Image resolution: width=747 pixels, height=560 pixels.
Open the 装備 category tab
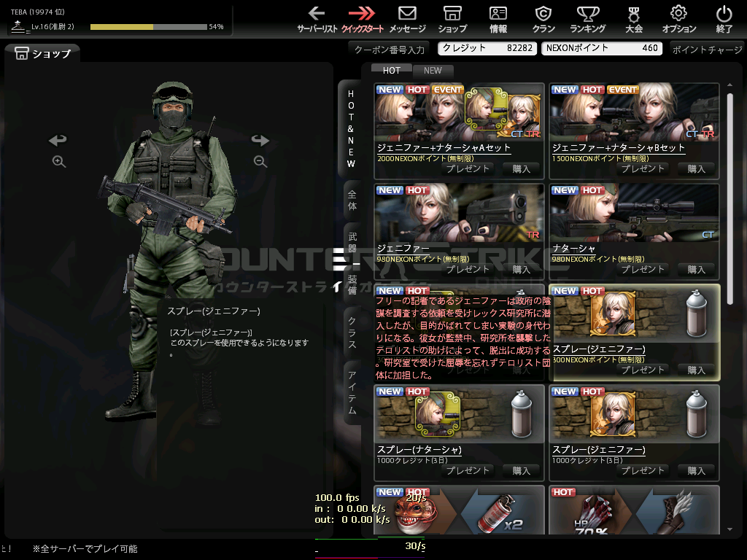click(x=352, y=284)
